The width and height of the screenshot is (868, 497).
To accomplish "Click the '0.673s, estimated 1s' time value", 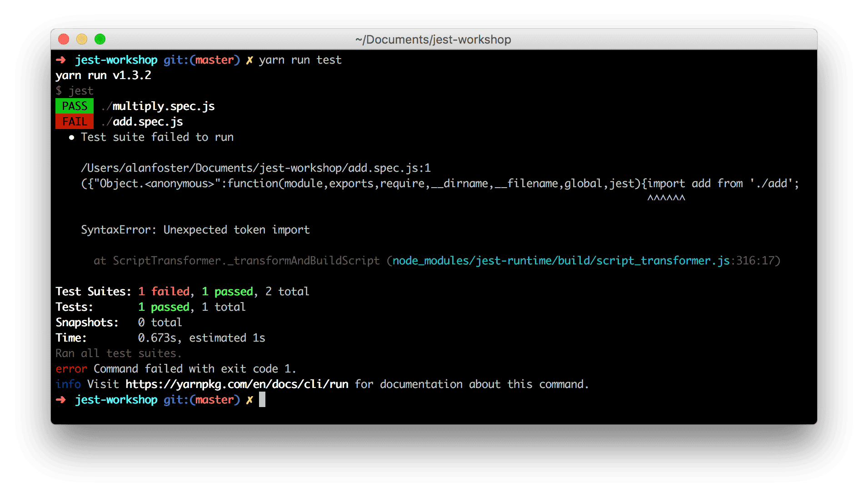I will [x=201, y=338].
